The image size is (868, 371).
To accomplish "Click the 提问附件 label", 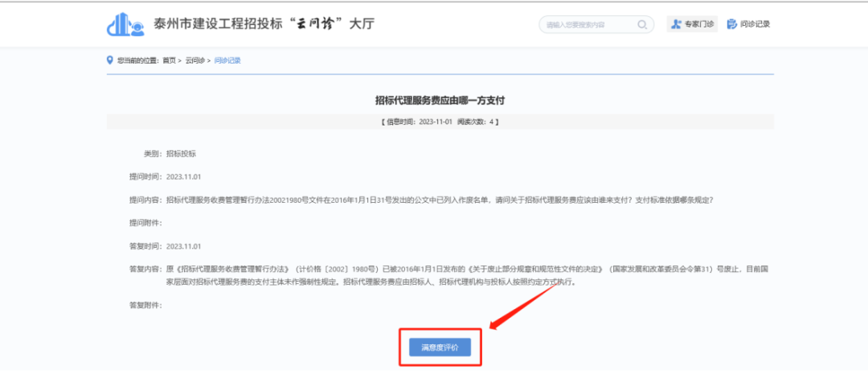I will pyautogui.click(x=145, y=222).
